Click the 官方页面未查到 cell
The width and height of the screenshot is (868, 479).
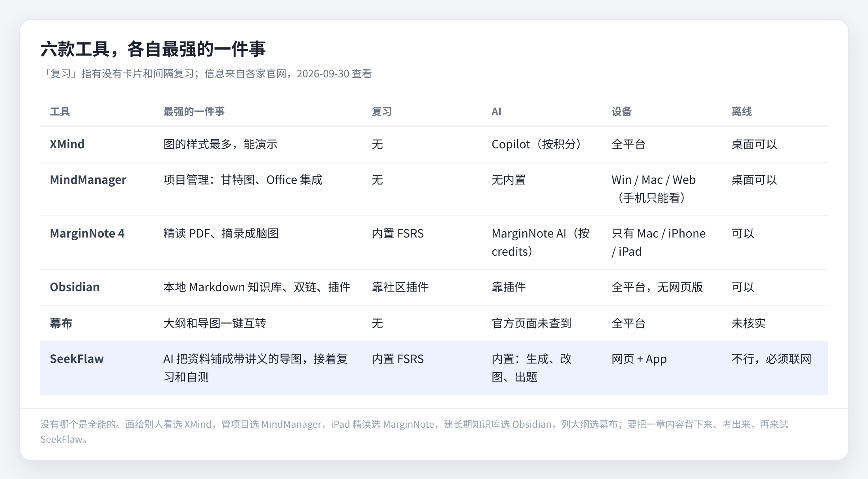click(531, 324)
